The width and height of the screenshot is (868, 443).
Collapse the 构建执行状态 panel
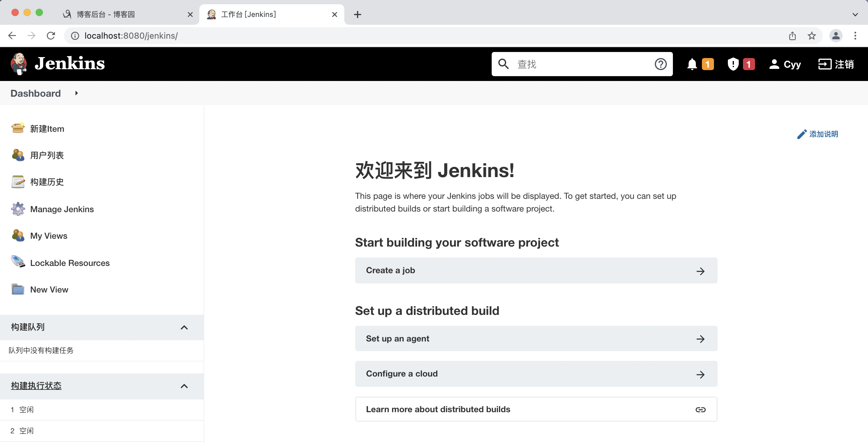pyautogui.click(x=184, y=386)
